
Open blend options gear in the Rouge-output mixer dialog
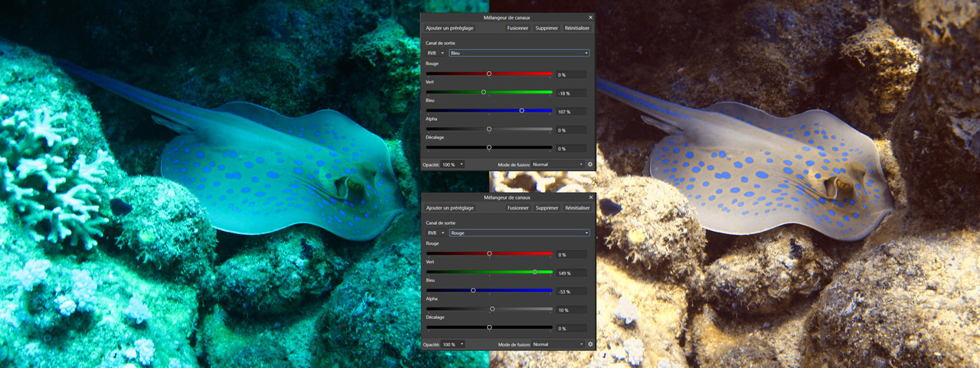[590, 344]
